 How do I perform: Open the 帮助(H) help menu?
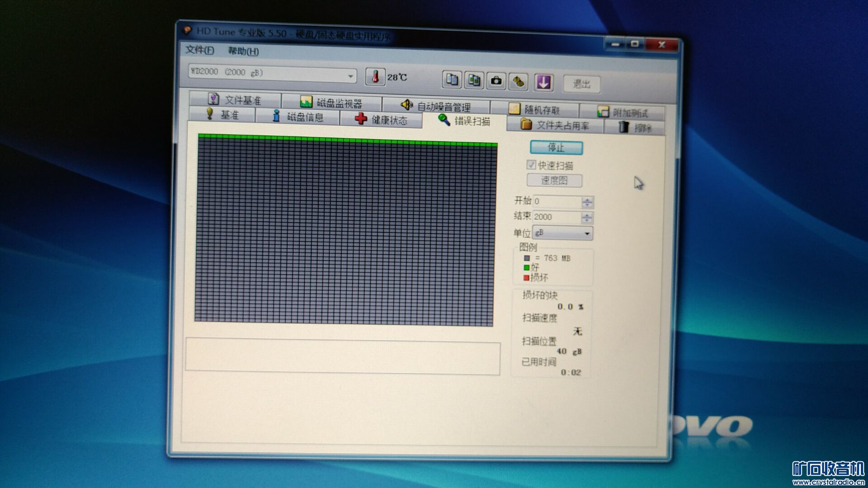(x=243, y=51)
